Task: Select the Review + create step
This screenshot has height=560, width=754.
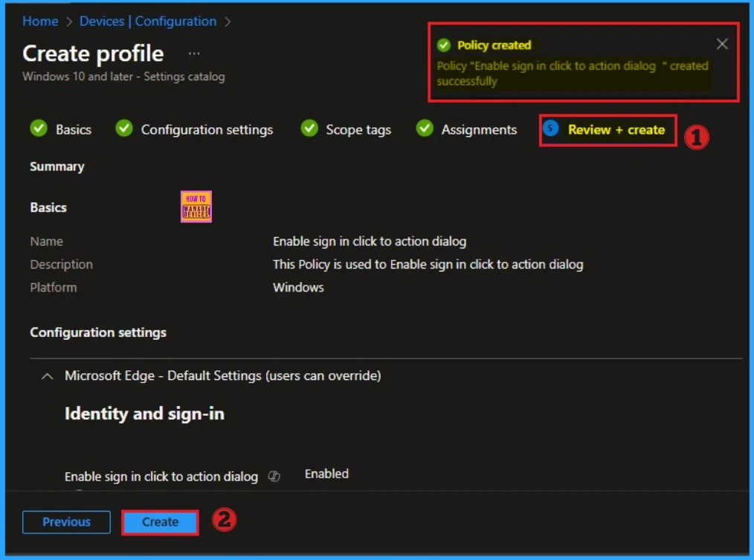Action: [x=616, y=130]
